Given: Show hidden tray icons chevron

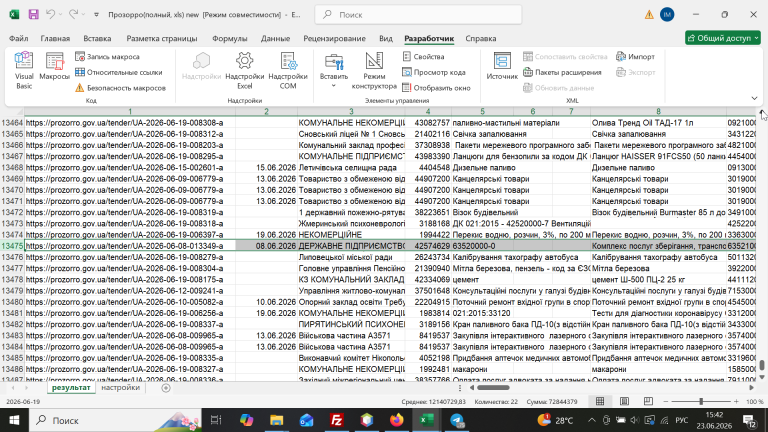Looking at the screenshot, I should [592, 420].
